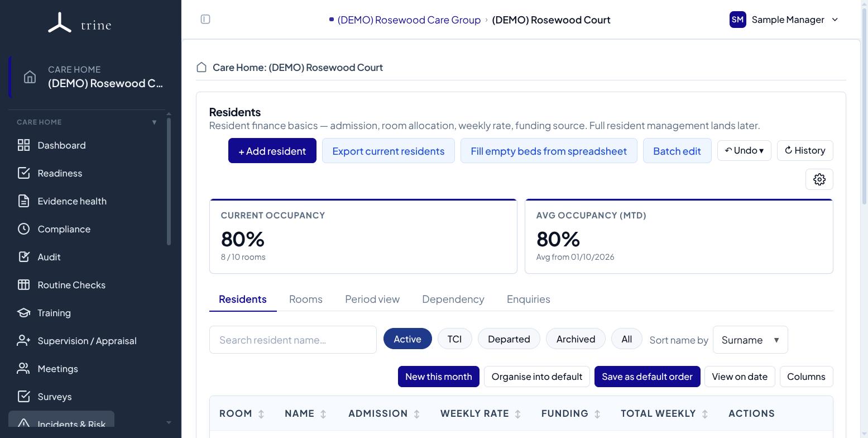Click the SM user avatar
868x438 pixels.
coord(737,20)
